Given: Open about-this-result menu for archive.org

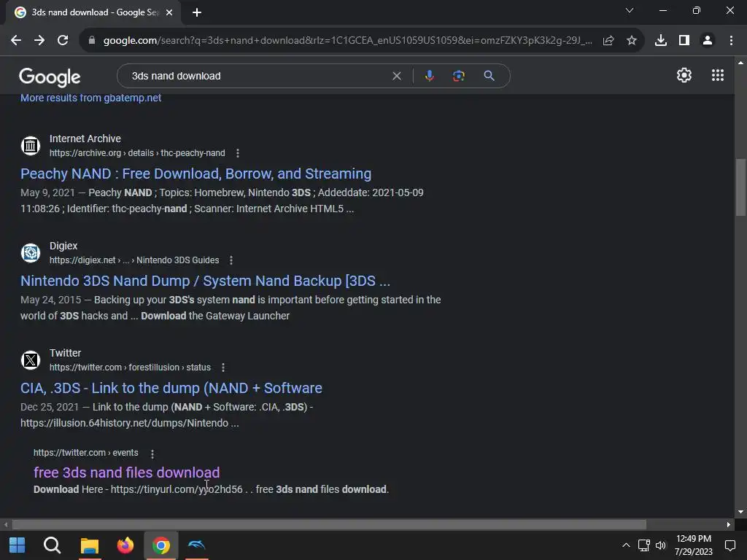Looking at the screenshot, I should point(238,153).
